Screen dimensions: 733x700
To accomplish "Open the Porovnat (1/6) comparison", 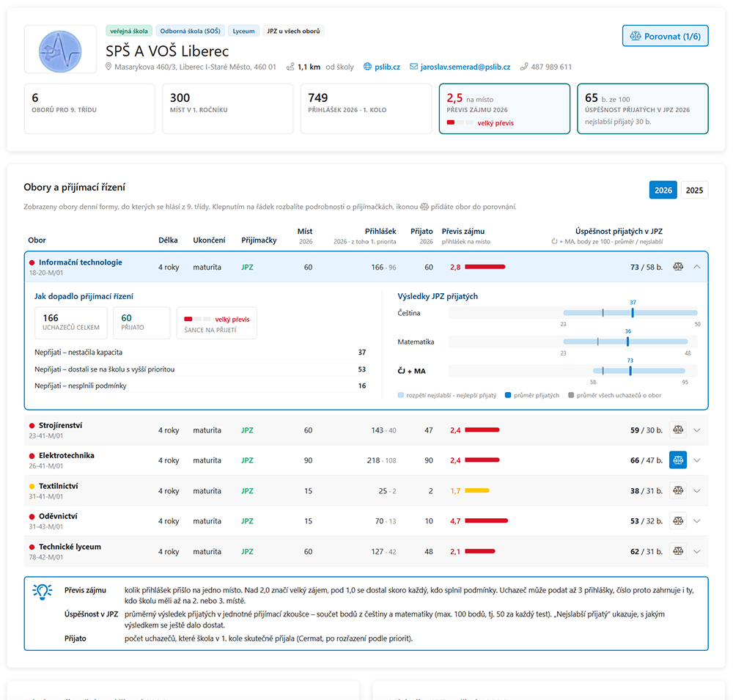I will point(666,36).
